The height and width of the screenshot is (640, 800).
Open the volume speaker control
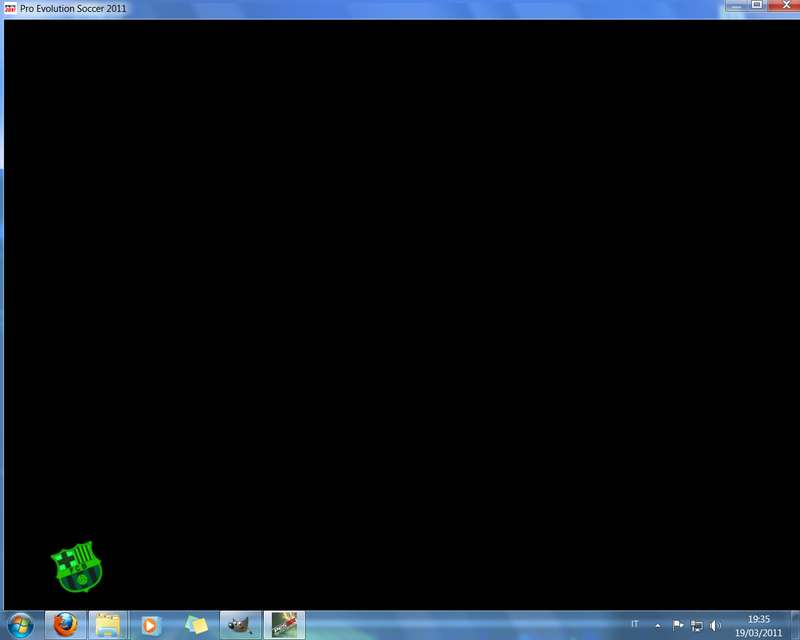tap(715, 625)
